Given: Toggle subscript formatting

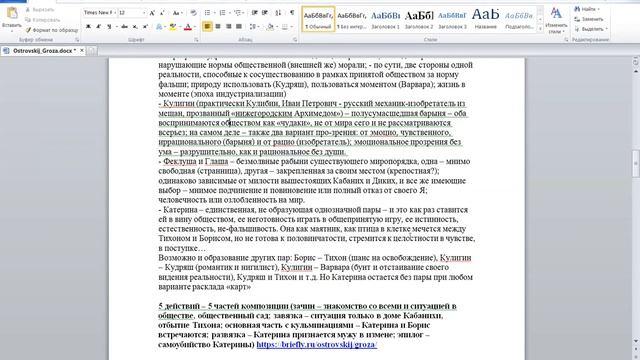Looking at the screenshot, I should click(x=135, y=27).
